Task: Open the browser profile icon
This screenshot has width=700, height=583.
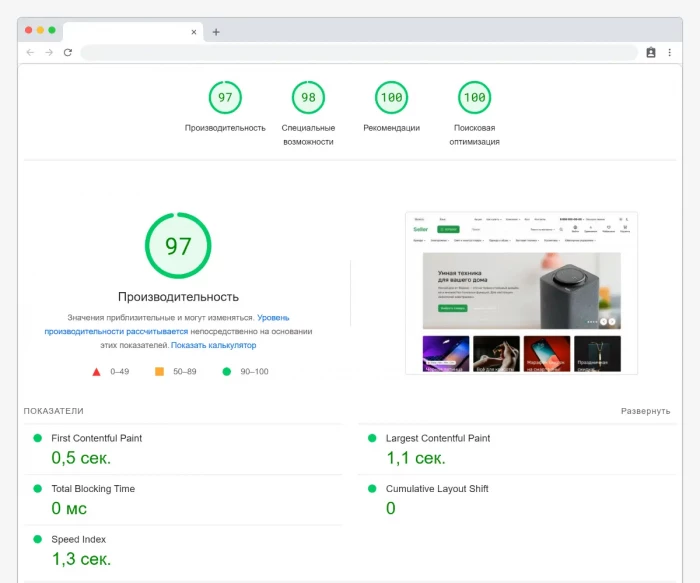Action: (651, 52)
